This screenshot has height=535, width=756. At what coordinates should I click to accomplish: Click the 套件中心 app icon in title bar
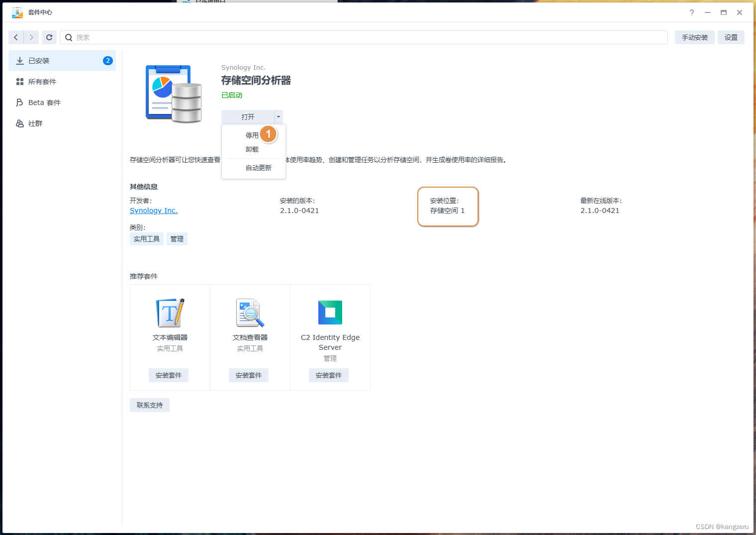(x=17, y=12)
